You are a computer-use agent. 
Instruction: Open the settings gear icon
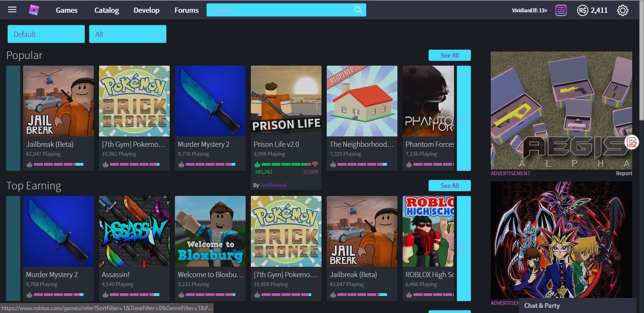623,10
